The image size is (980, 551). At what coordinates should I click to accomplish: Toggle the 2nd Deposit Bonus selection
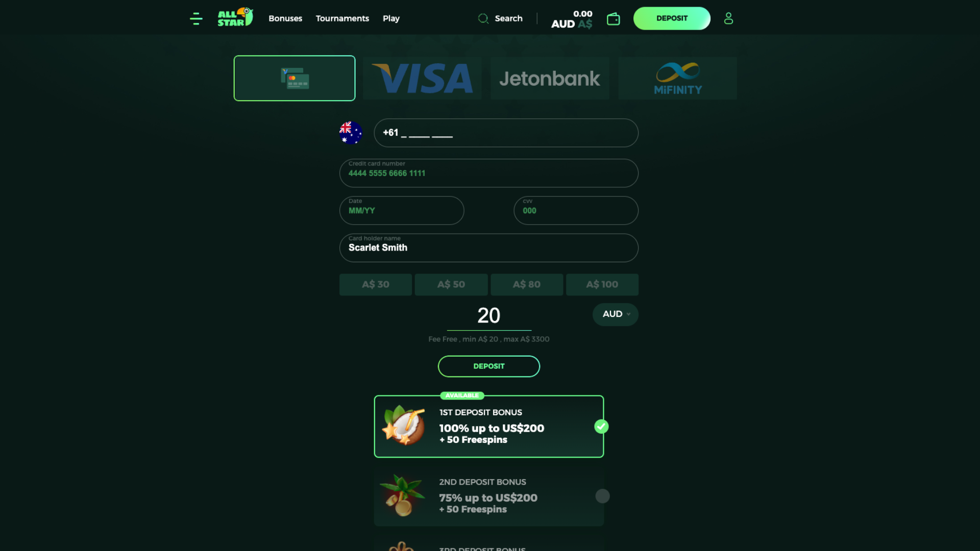(x=601, y=496)
